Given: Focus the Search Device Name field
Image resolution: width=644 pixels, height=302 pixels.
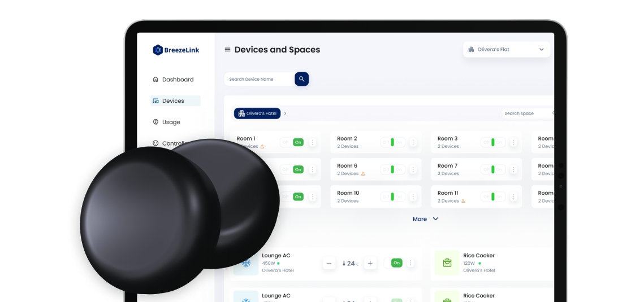Looking at the screenshot, I should [x=260, y=79].
